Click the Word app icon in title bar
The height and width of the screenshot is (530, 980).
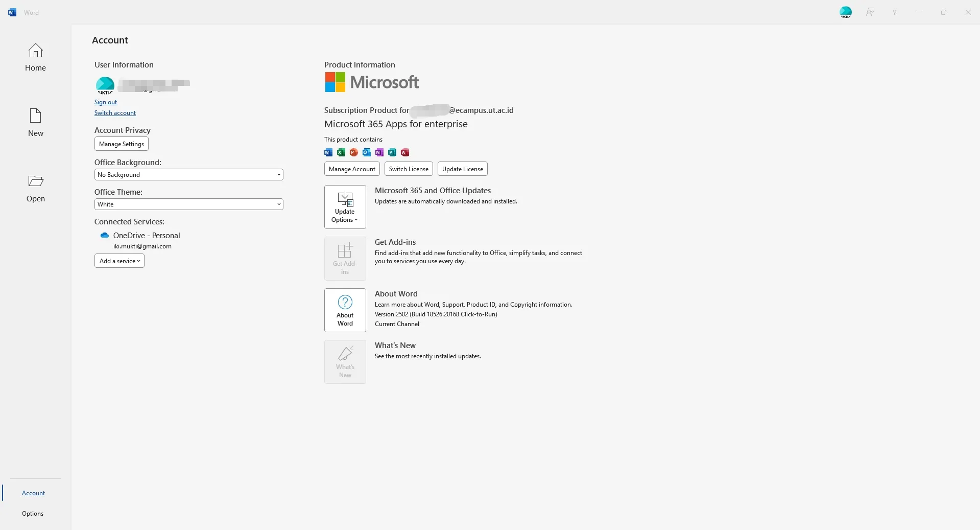12,12
